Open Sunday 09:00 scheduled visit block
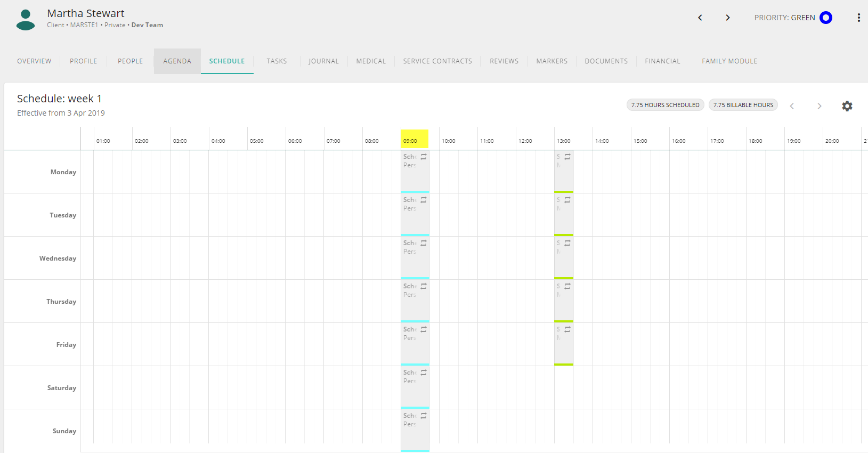868x453 pixels. [x=415, y=431]
